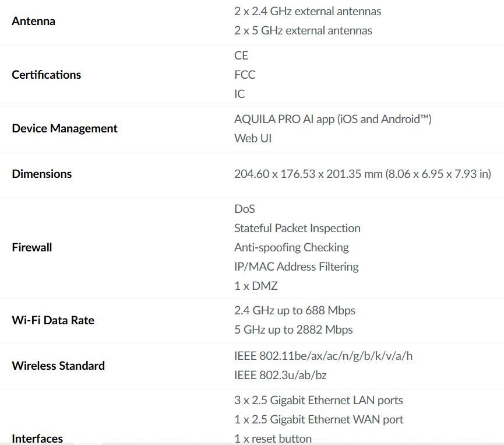
Task: Click the Wi-Fi Data Rate label
Action: pyautogui.click(x=52, y=320)
